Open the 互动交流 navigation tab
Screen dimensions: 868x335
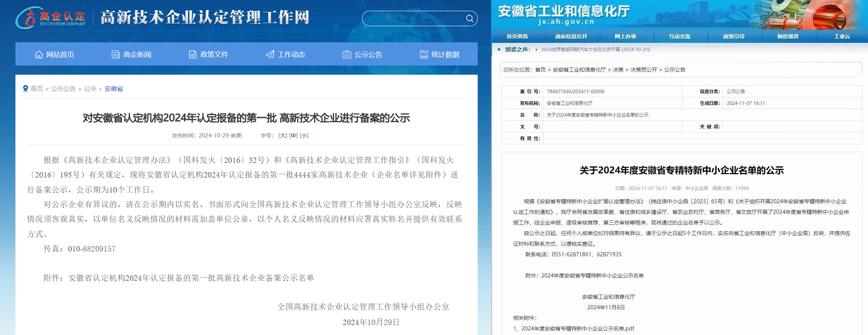click(x=679, y=36)
